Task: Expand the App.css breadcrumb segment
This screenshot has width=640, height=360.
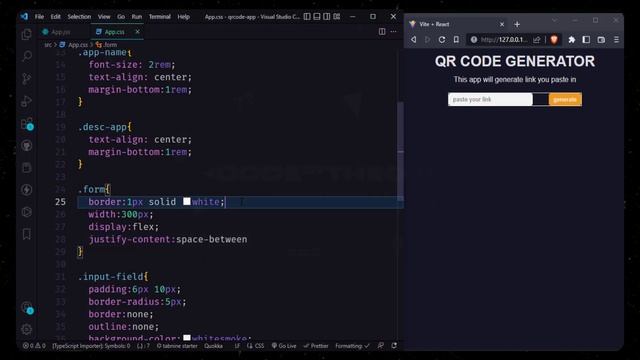Action: click(74, 45)
